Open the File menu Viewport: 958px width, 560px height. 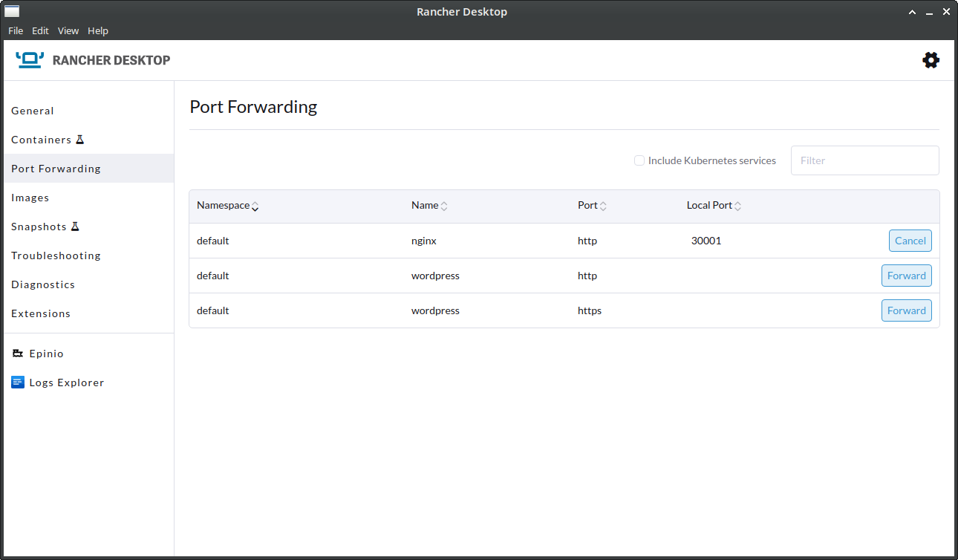[x=16, y=30]
